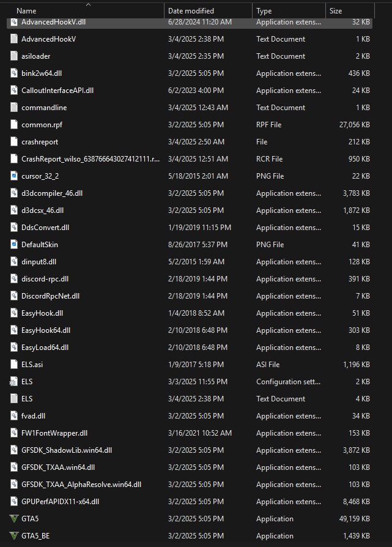The height and width of the screenshot is (547, 392).
Task: Click the GTA5 application icon
Action: [x=14, y=519]
